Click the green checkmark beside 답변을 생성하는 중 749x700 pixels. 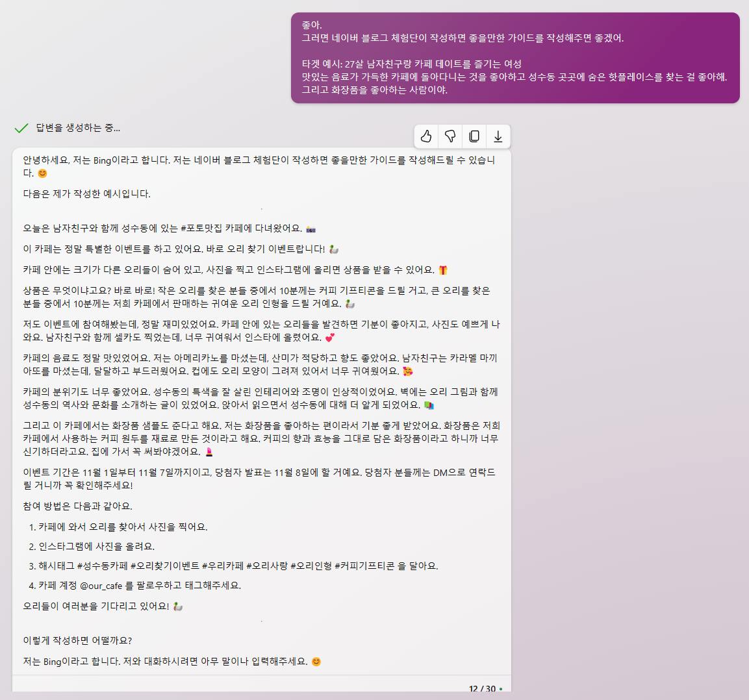pyautogui.click(x=21, y=128)
